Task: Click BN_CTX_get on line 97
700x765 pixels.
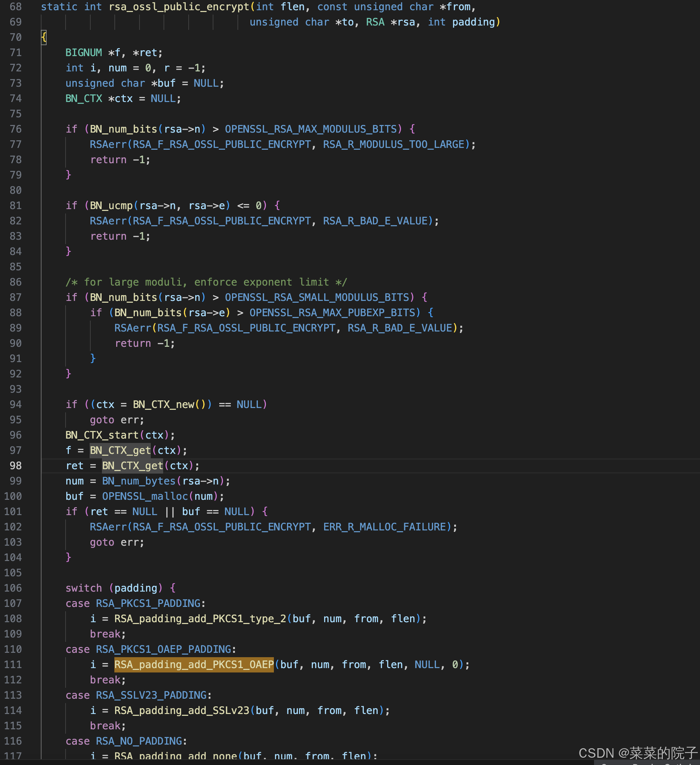Action: (x=120, y=450)
